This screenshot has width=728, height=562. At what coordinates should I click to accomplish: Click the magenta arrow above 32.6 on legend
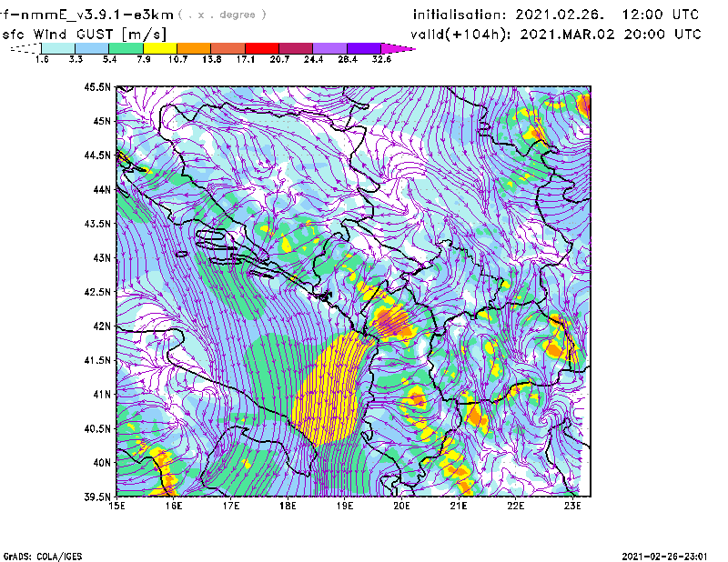[398, 48]
